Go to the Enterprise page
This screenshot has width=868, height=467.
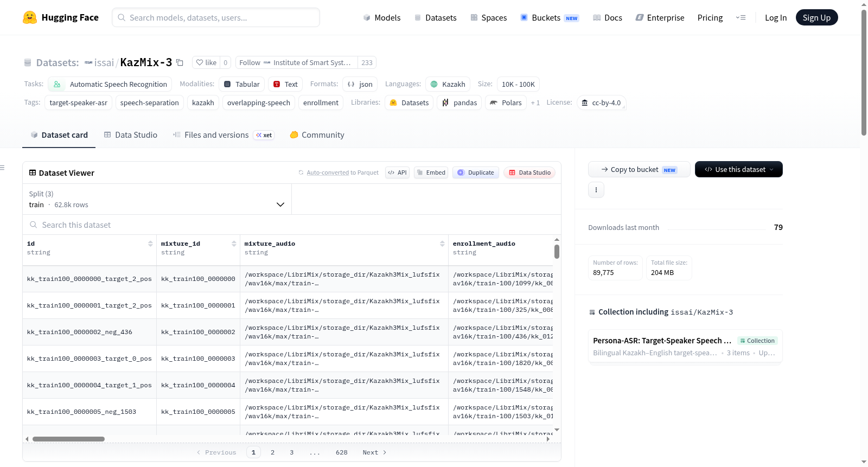tap(660, 17)
